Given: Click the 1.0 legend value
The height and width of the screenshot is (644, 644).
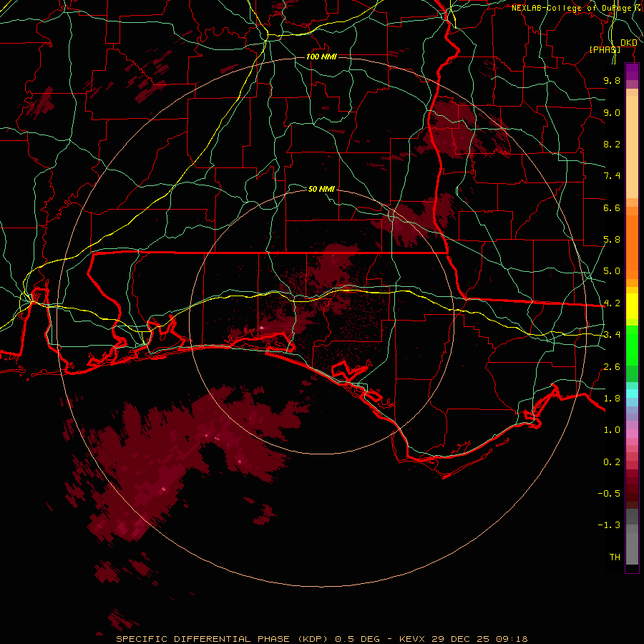Looking at the screenshot, I should point(612,430).
